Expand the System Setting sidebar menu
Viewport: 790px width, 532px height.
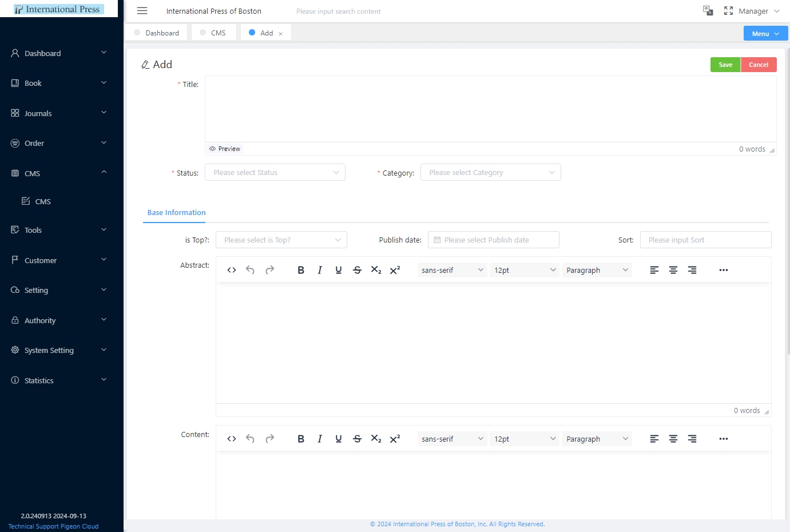[x=59, y=350]
